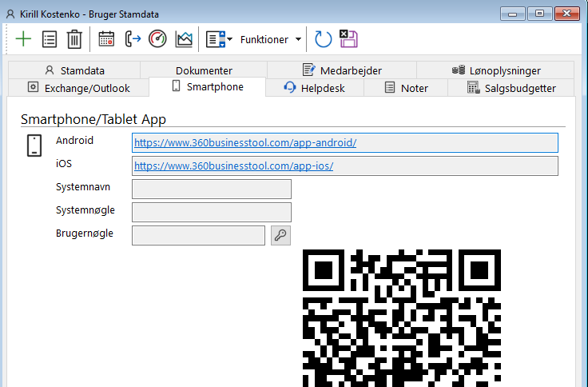
Task: Click the green plus add icon
Action: tap(23, 39)
